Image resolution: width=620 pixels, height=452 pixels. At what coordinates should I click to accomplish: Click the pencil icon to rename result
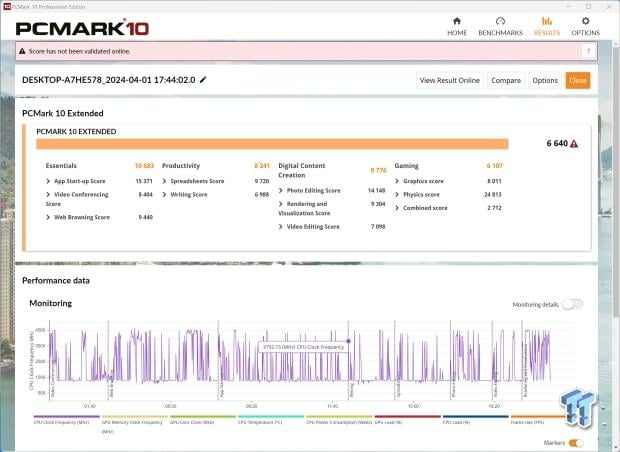pos(203,80)
